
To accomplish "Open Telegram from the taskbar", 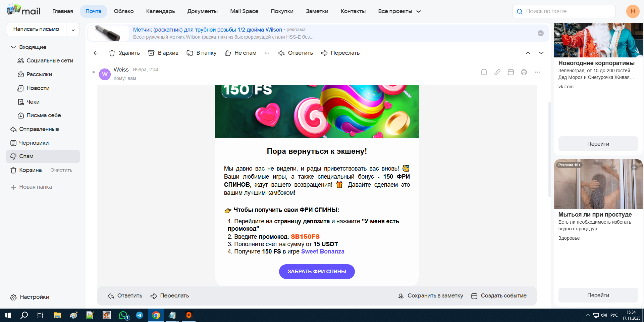I will pos(140,315).
